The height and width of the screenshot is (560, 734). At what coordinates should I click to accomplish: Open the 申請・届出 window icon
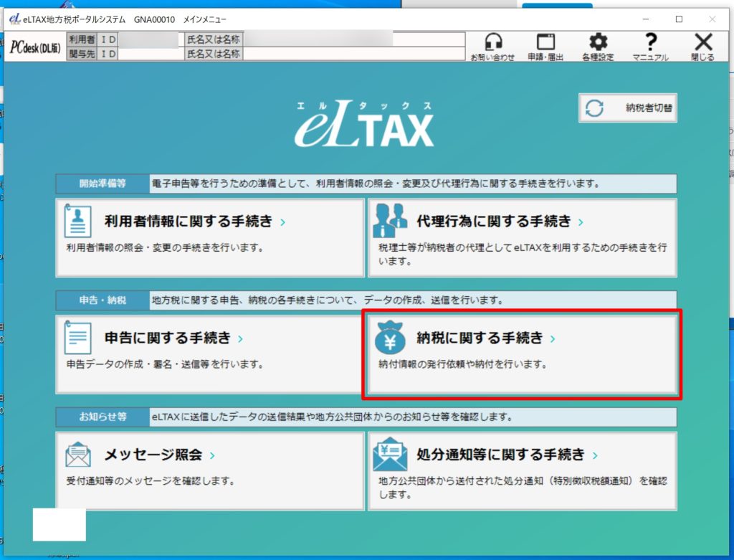tap(545, 42)
